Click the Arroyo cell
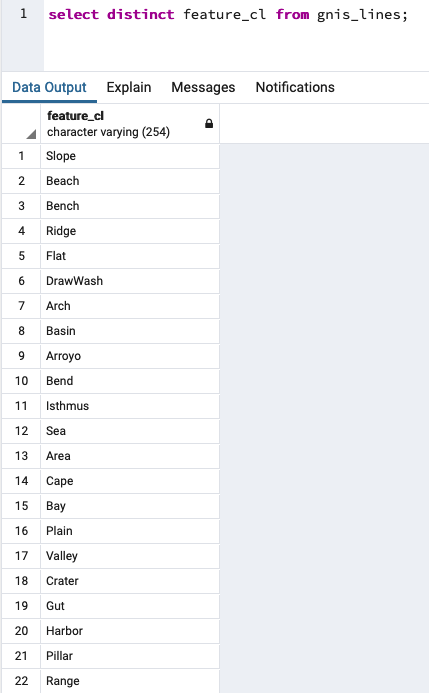Screen dimensions: 429x693 pyautogui.click(x=130, y=356)
